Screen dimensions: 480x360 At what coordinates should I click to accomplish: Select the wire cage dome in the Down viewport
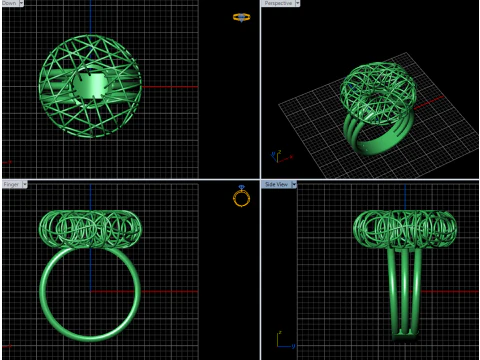point(90,86)
